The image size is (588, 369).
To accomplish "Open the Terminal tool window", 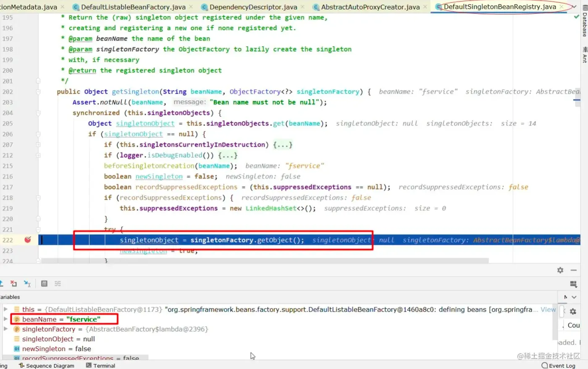I will click(x=100, y=366).
